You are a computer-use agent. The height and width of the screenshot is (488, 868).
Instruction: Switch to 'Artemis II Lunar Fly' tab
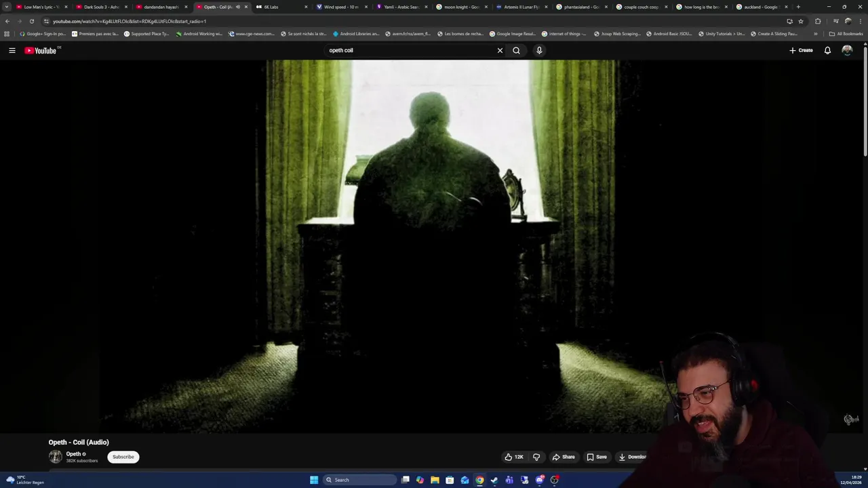tap(521, 7)
